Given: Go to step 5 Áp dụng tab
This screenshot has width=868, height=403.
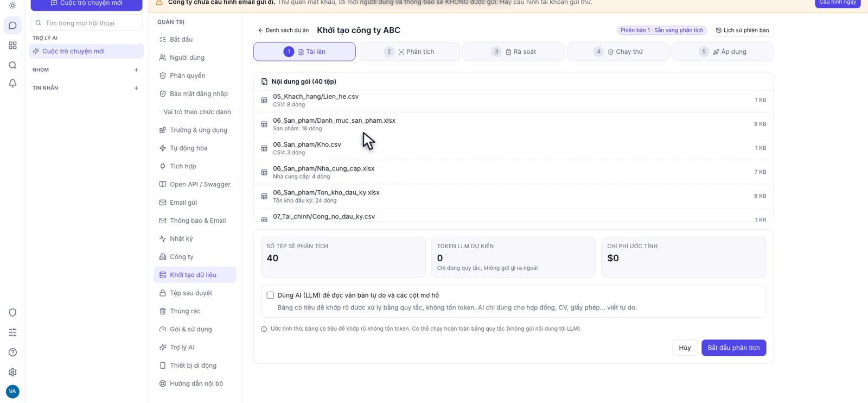Looking at the screenshot, I should point(723,52).
